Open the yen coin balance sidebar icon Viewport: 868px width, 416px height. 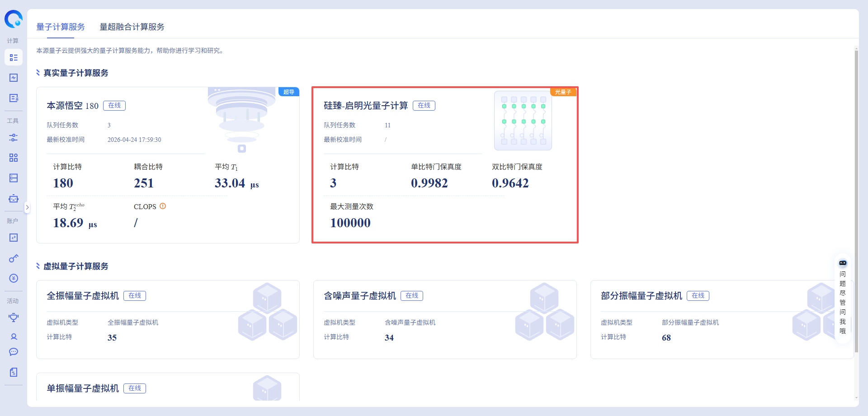click(x=14, y=278)
